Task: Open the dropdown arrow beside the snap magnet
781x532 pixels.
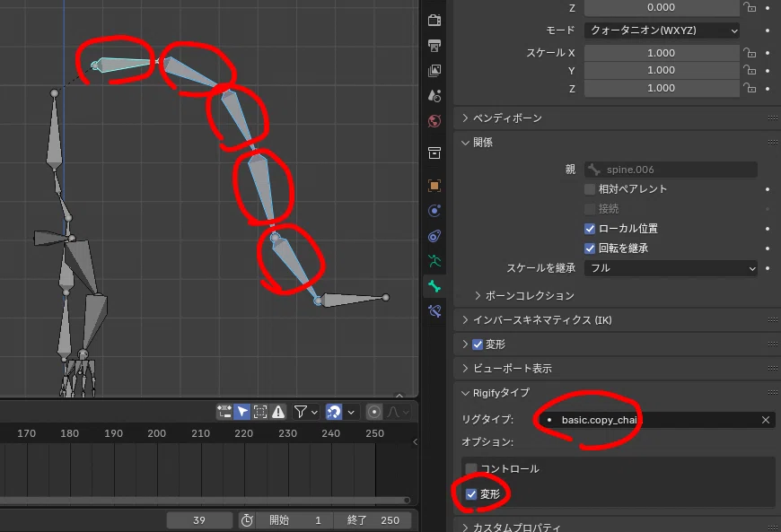Action: [351, 412]
